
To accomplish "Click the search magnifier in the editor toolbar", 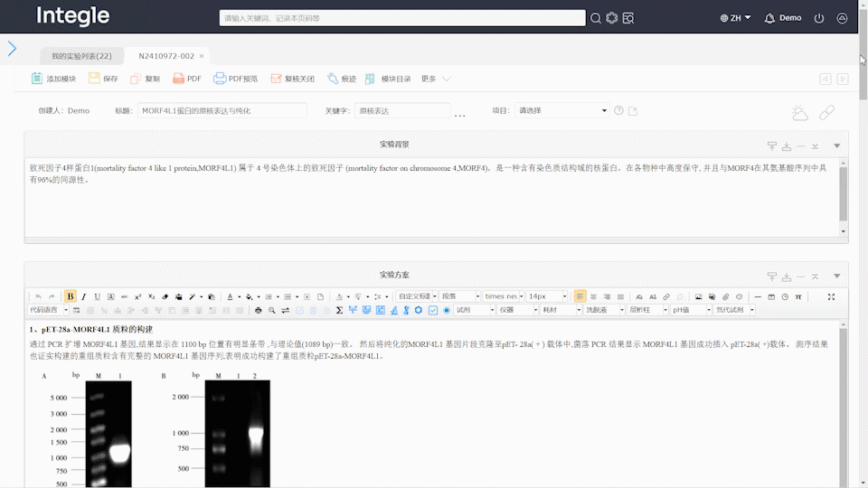I will [x=272, y=310].
